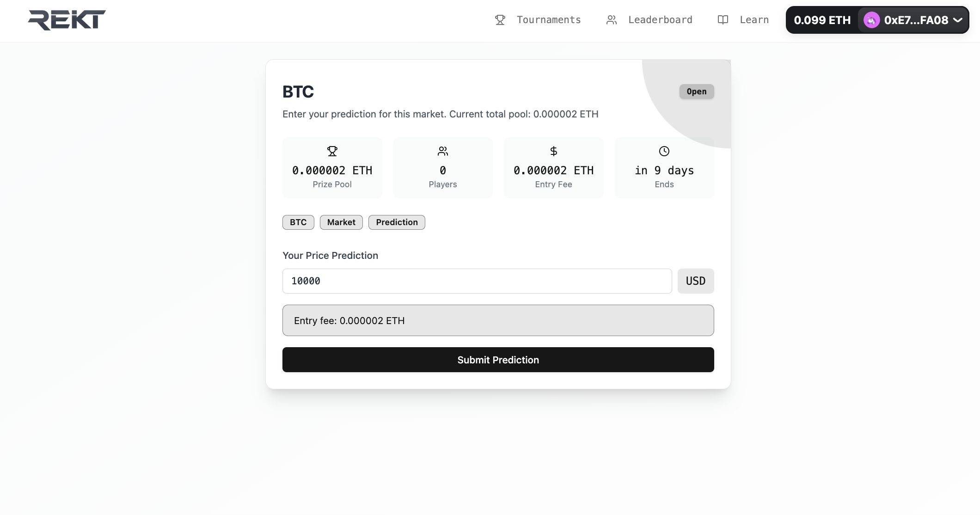Expand the wallet account chevron
This screenshot has width=980, height=515.
coord(958,20)
